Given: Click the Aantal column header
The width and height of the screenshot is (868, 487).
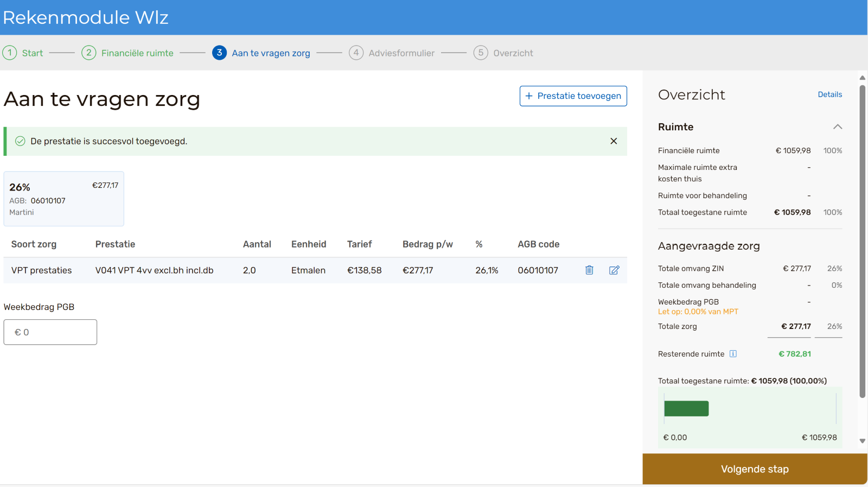Looking at the screenshot, I should click(x=257, y=244).
